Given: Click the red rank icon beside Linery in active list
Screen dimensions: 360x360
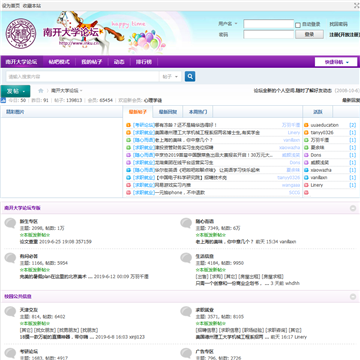Looking at the screenshot, I should [x=306, y=185].
